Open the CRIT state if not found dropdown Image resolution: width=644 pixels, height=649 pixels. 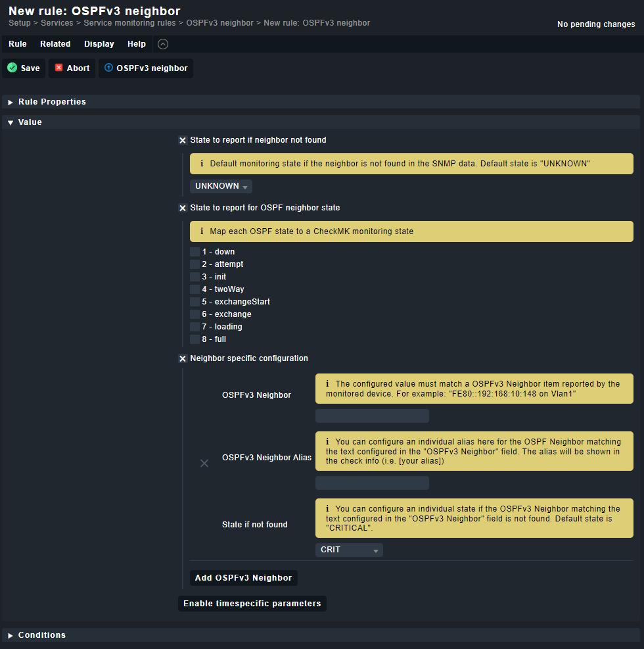(x=349, y=550)
